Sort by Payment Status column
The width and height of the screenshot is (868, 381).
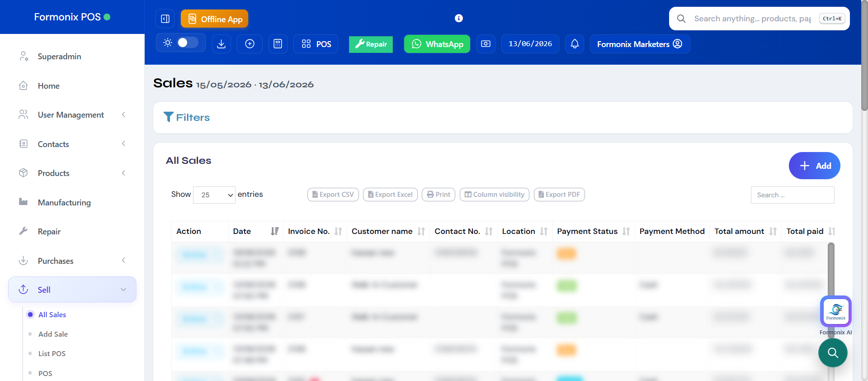(594, 231)
